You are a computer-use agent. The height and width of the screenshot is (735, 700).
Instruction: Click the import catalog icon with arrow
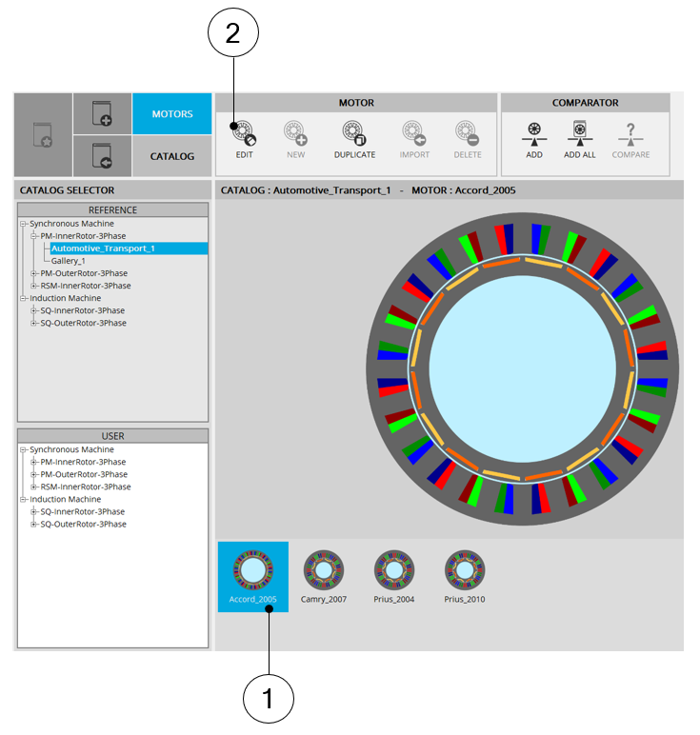(x=102, y=155)
